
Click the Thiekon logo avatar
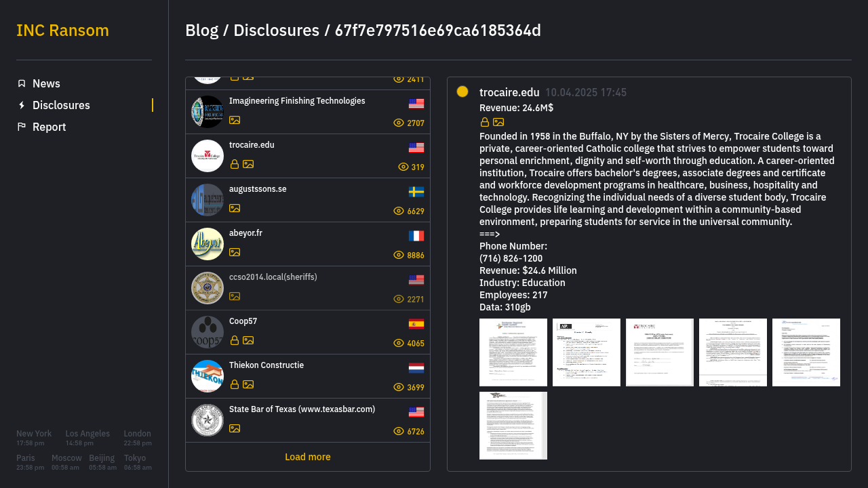pyautogui.click(x=208, y=376)
